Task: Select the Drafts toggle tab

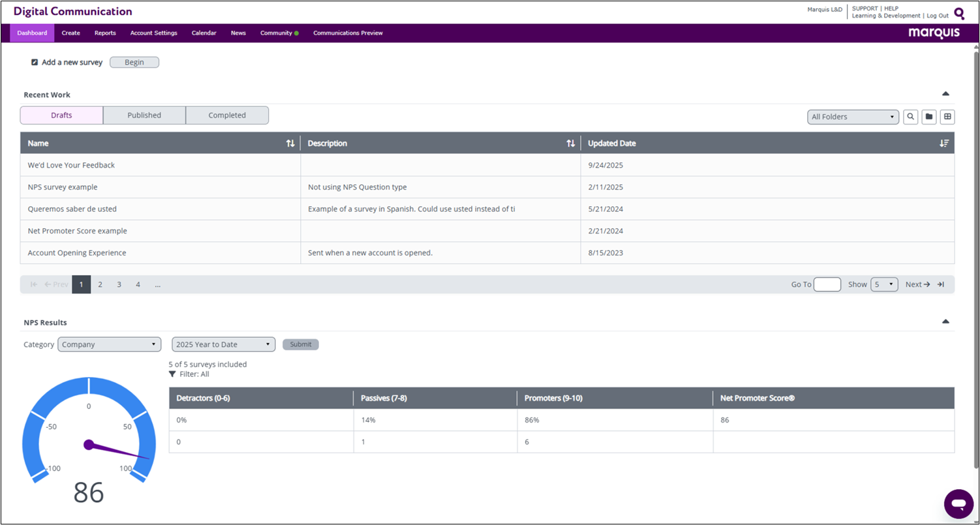Action: tap(61, 115)
